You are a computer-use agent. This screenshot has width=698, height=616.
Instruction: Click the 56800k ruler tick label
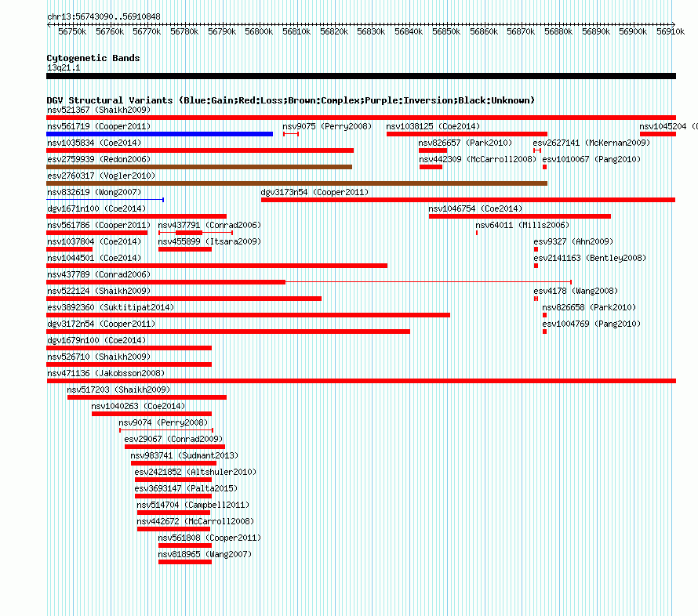coord(259,31)
